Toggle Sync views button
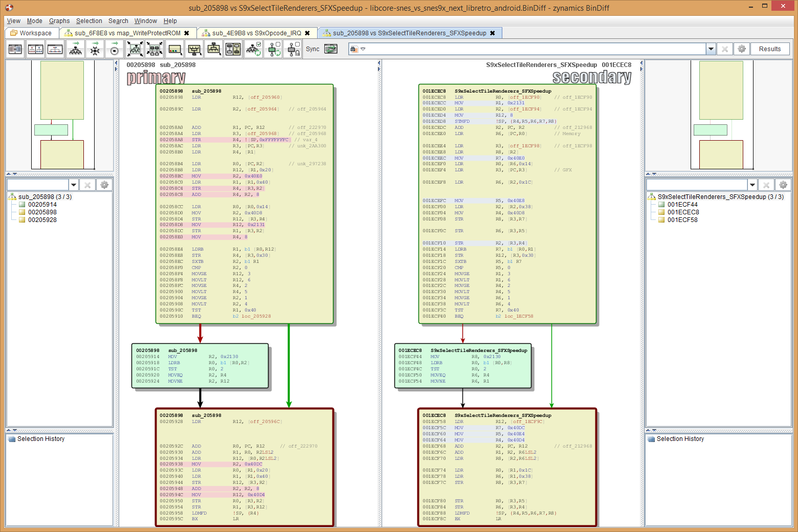 click(x=331, y=49)
